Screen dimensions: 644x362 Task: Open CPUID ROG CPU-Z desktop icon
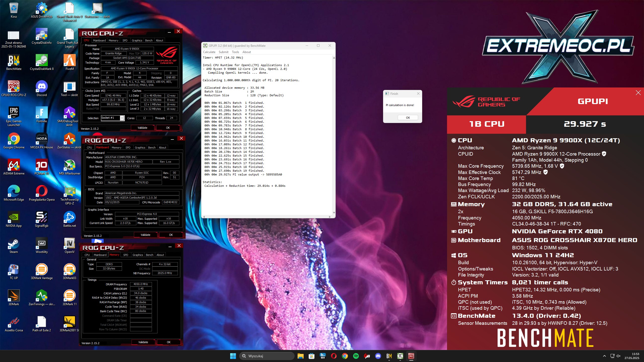(14, 89)
